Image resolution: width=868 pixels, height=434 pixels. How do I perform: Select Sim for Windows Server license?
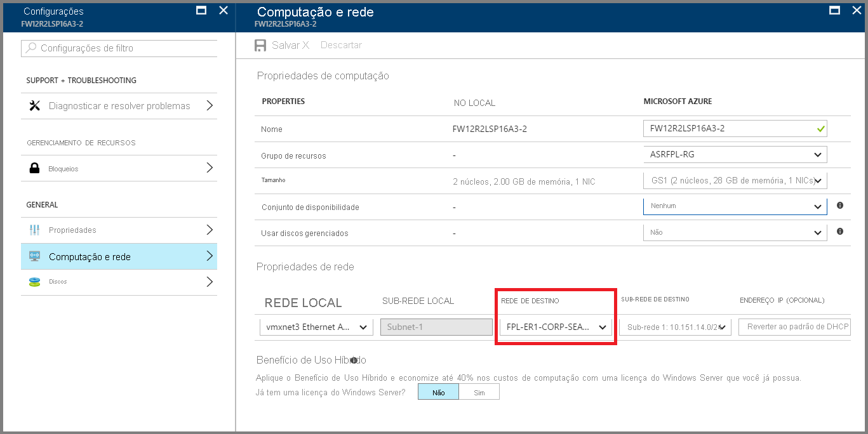(x=479, y=392)
